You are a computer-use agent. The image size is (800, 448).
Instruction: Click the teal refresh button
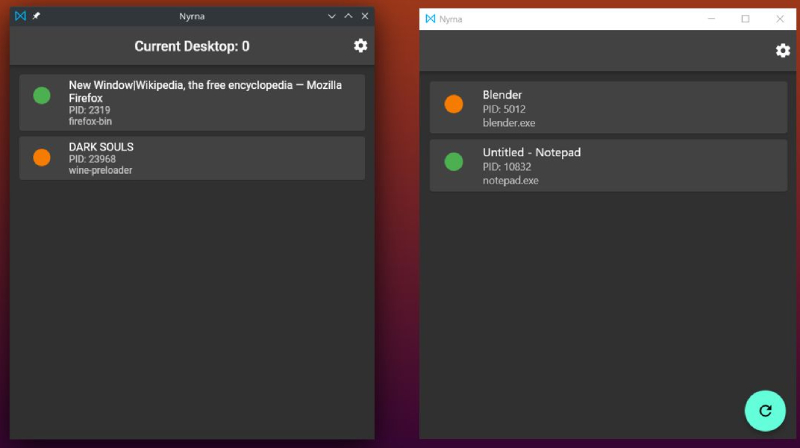tap(765, 411)
